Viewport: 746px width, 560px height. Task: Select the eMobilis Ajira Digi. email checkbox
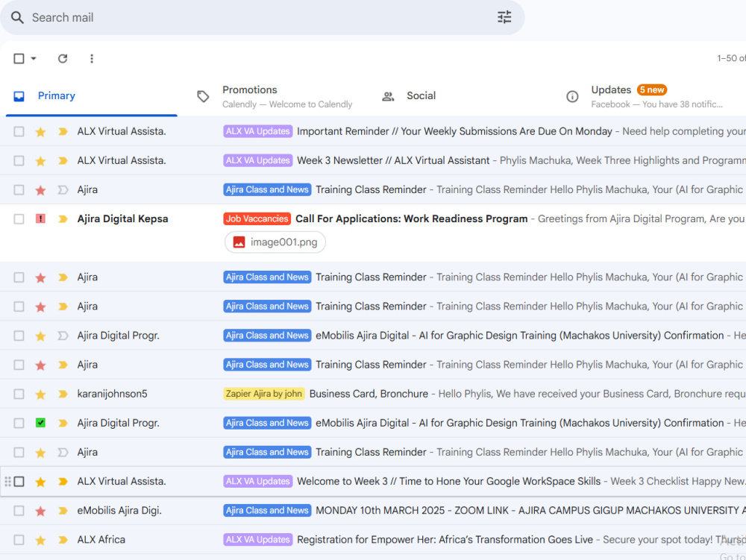tap(19, 511)
